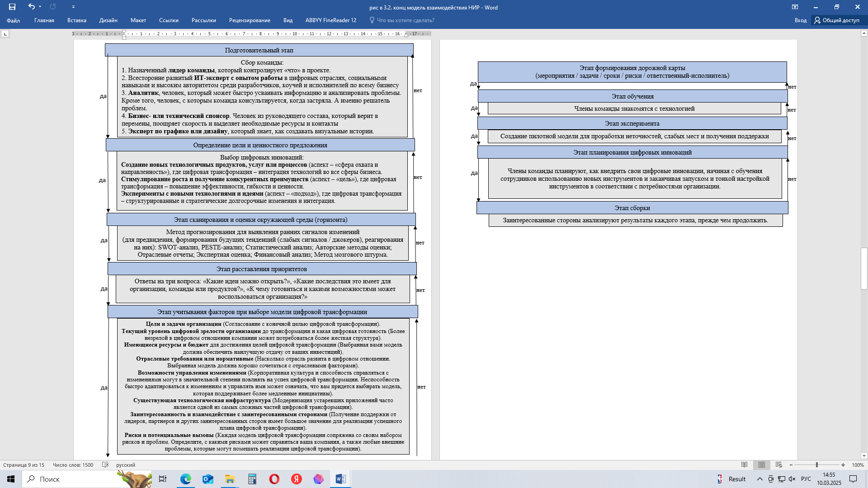Open zoom dialog via 100% label
The height and width of the screenshot is (488, 868).
point(858,465)
